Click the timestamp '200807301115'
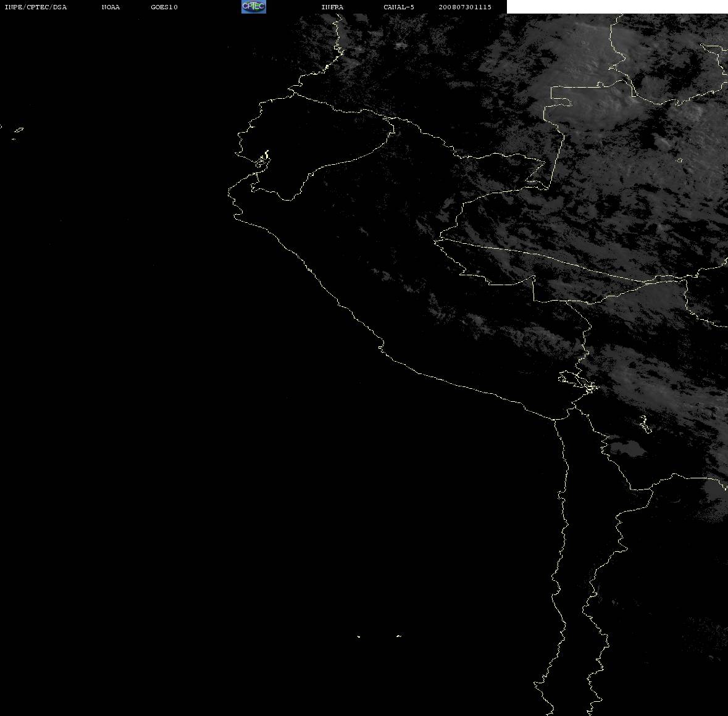Screen dimensions: 728x716 465,7
